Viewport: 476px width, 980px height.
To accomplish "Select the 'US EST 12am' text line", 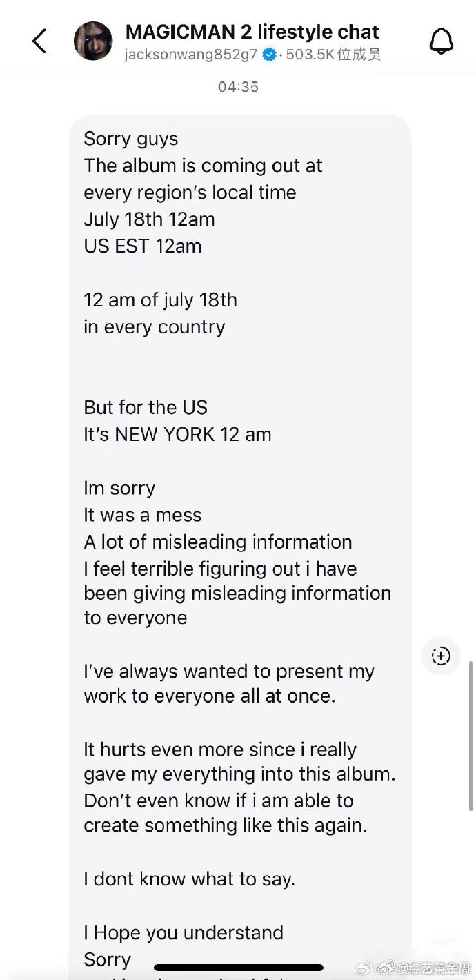I will click(x=143, y=246).
